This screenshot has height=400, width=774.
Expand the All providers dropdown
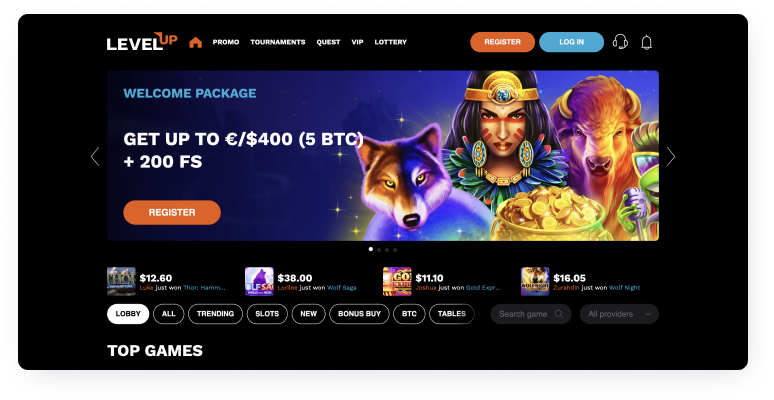619,314
